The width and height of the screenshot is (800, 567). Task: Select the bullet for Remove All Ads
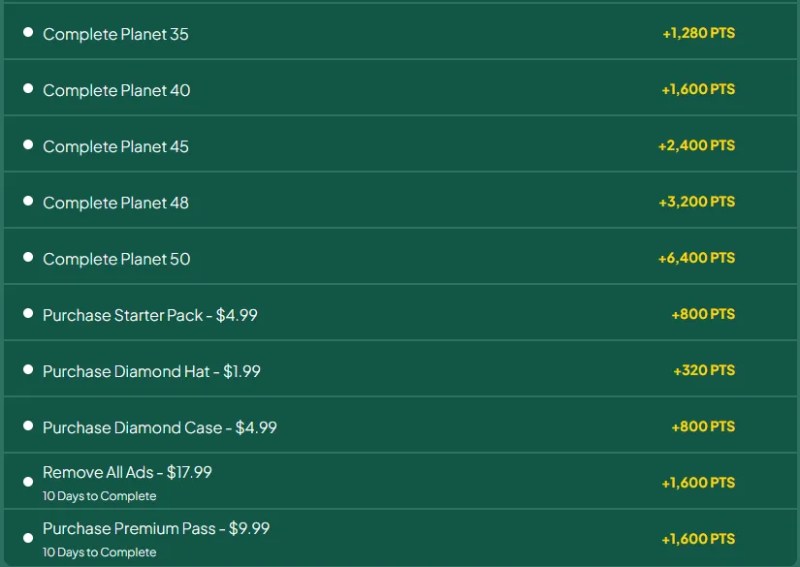(28, 482)
